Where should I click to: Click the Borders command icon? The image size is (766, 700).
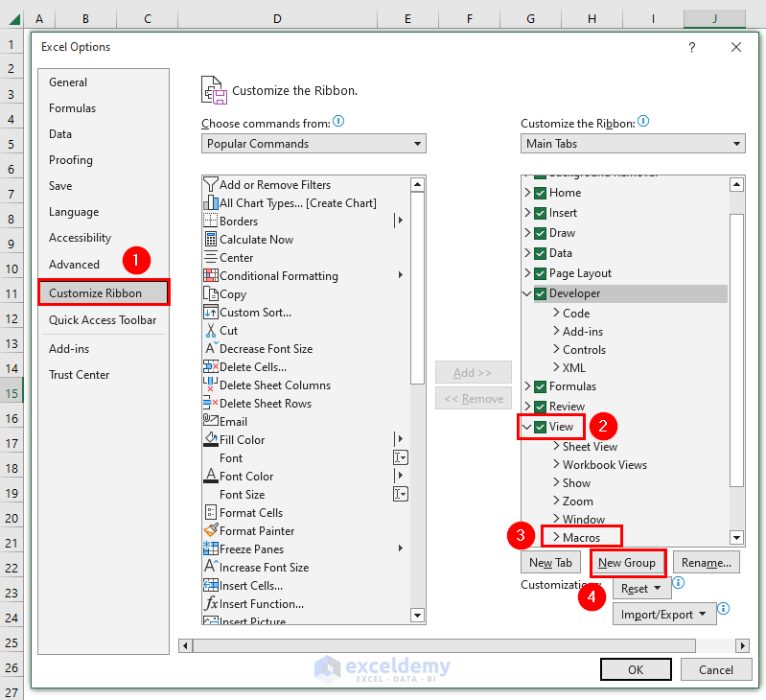[x=211, y=221]
